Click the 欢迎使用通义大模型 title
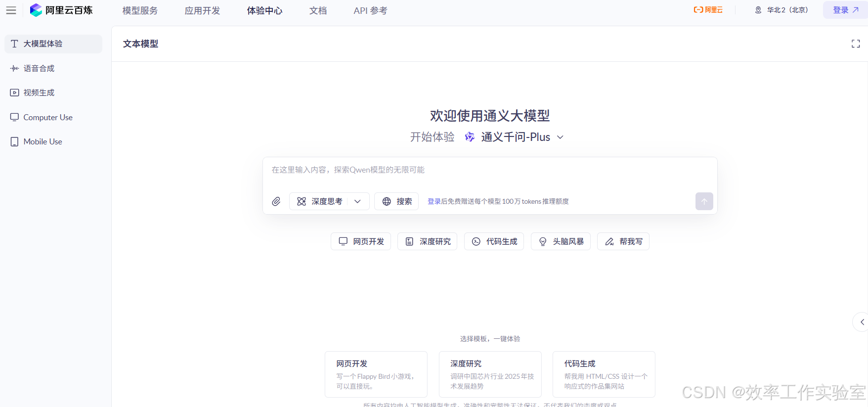 click(x=490, y=116)
